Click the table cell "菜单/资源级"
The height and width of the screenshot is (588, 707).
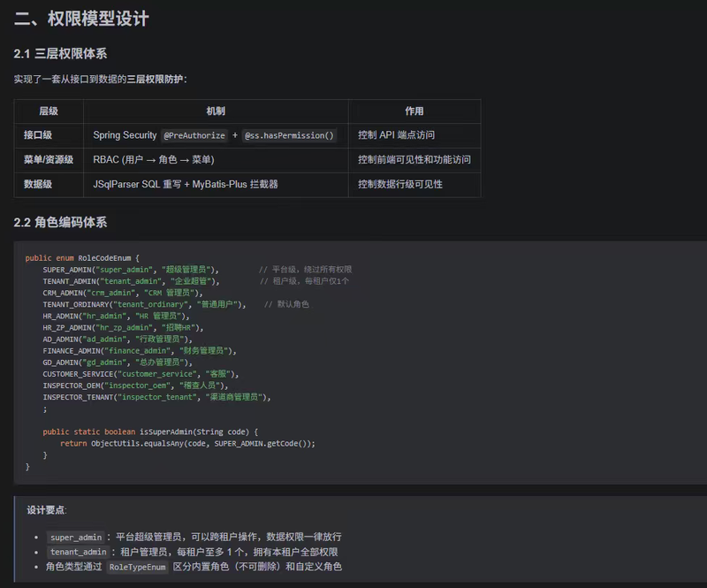coord(49,160)
